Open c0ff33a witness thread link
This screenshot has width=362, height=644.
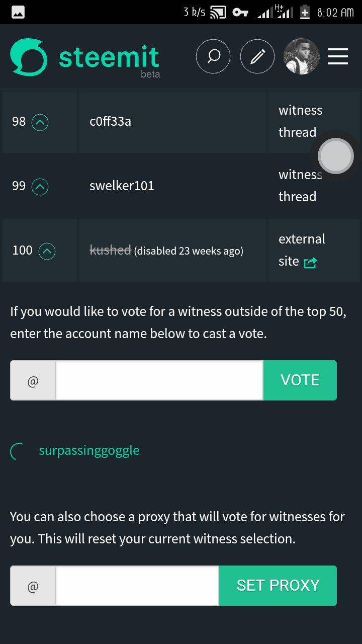click(301, 121)
